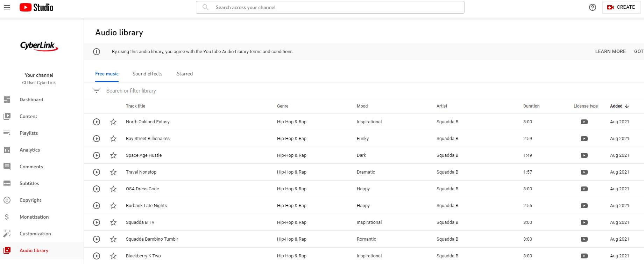644x264 pixels.
Task: Click the filter icon beside the library search
Action: click(x=97, y=91)
